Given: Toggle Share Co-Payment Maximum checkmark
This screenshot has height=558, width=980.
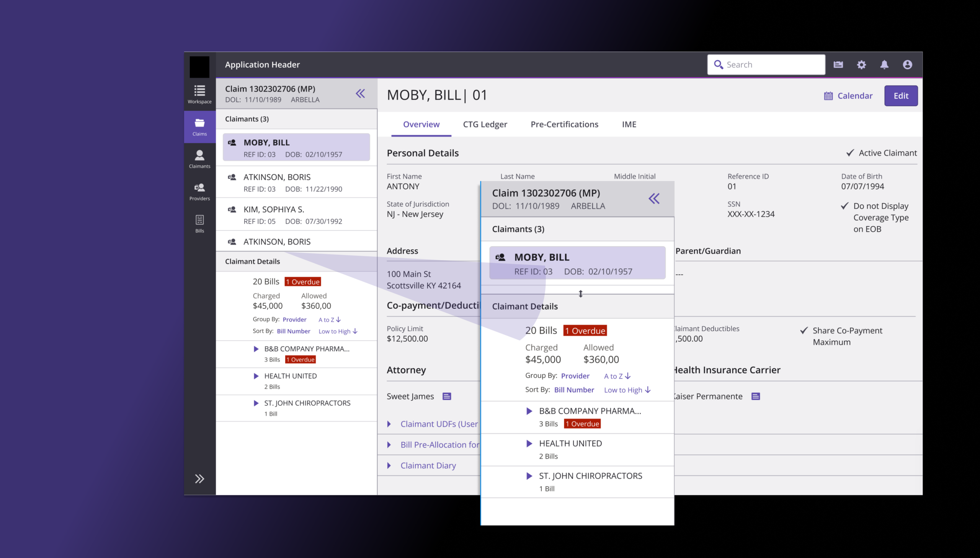Looking at the screenshot, I should 804,330.
